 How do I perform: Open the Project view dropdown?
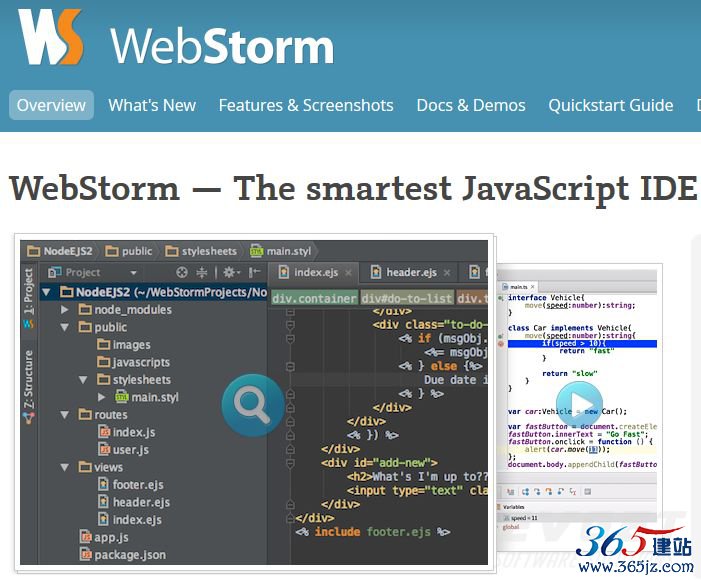(133, 273)
